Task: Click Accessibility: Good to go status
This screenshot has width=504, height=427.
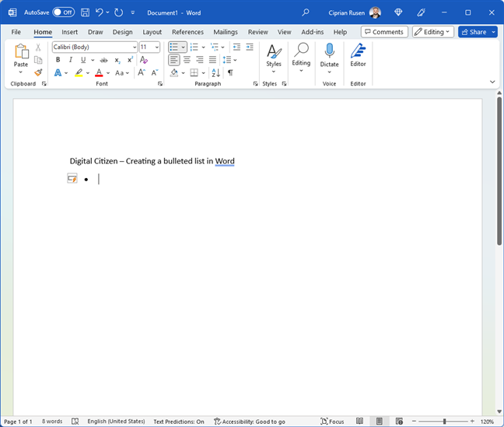Action: [250, 422]
